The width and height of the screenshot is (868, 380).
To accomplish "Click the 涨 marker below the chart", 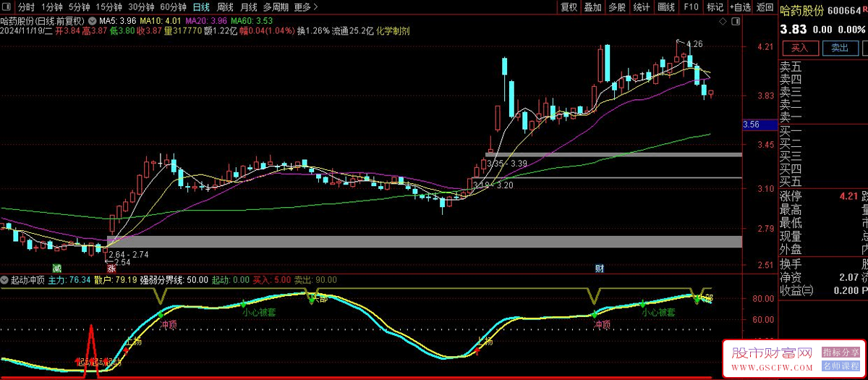I will [x=111, y=269].
